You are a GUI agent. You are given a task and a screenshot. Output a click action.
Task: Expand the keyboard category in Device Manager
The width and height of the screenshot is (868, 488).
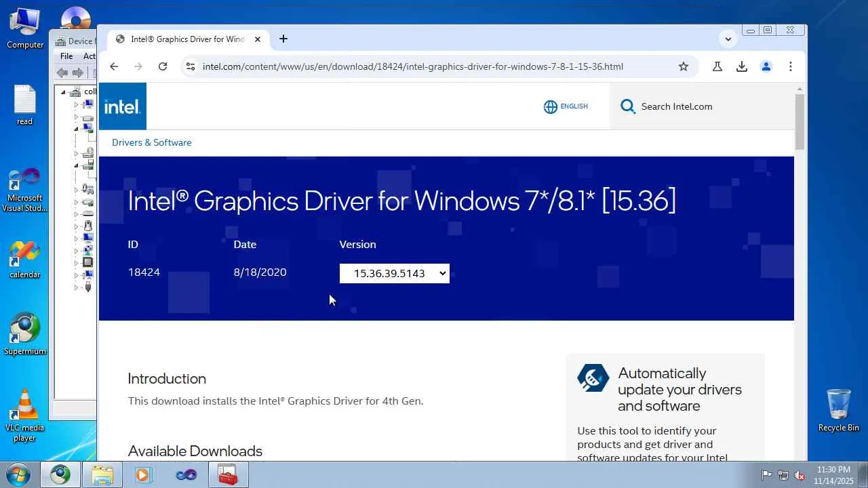tap(76, 213)
